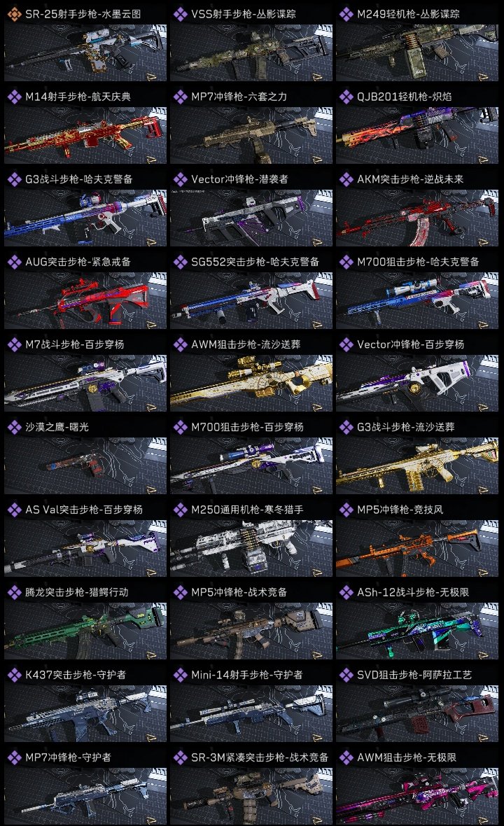Screen dimensions: 504x826
Task: Click the purple rarity icon beside M249轻机枪-丛影谍踪
Action: pos(346,14)
